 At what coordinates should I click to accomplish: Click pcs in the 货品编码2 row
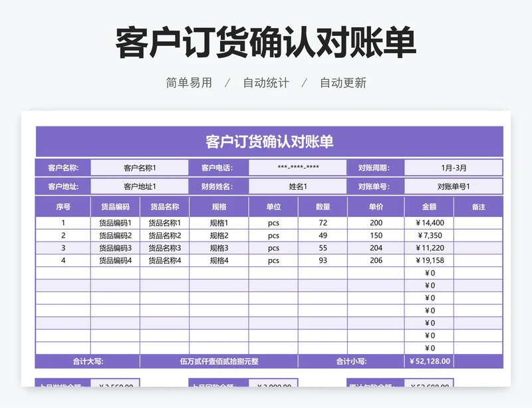click(273, 236)
